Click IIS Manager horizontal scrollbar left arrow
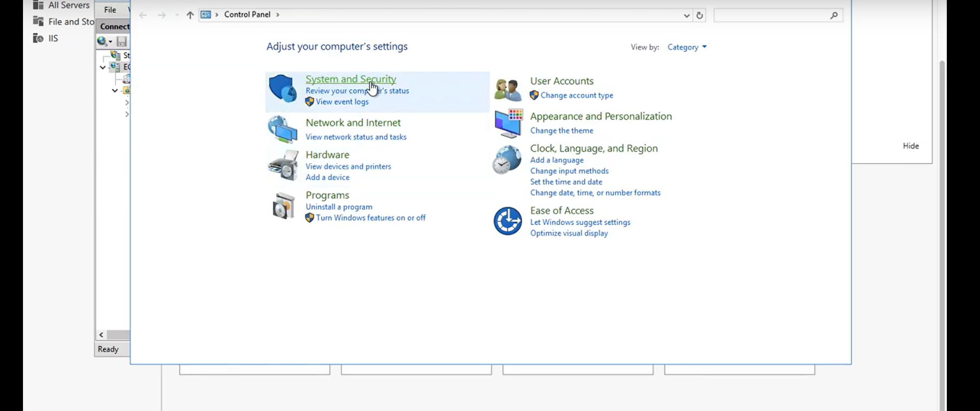The width and height of the screenshot is (980, 411). click(x=101, y=335)
